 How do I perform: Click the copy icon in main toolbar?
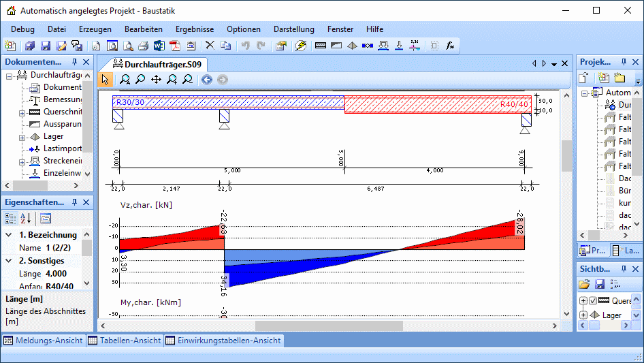pos(225,46)
